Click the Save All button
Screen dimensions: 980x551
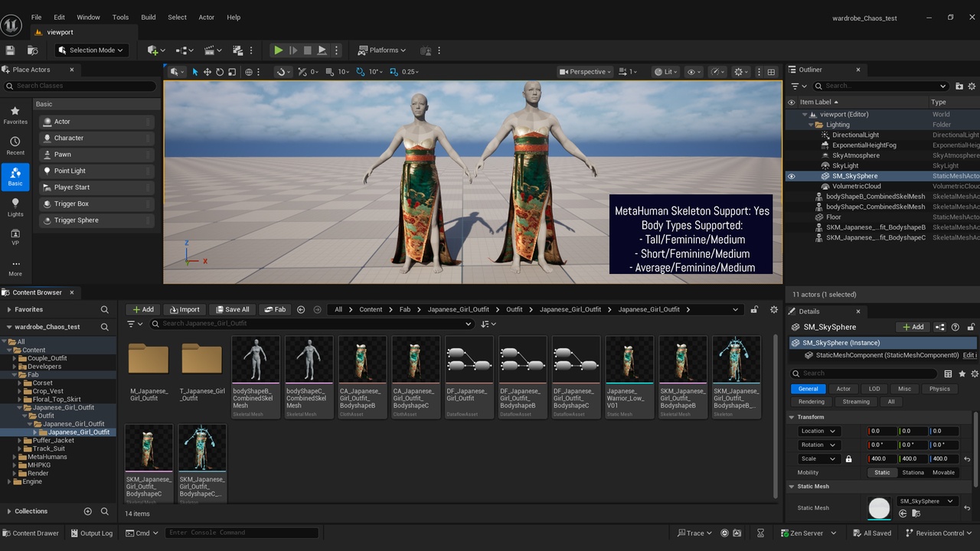(233, 309)
